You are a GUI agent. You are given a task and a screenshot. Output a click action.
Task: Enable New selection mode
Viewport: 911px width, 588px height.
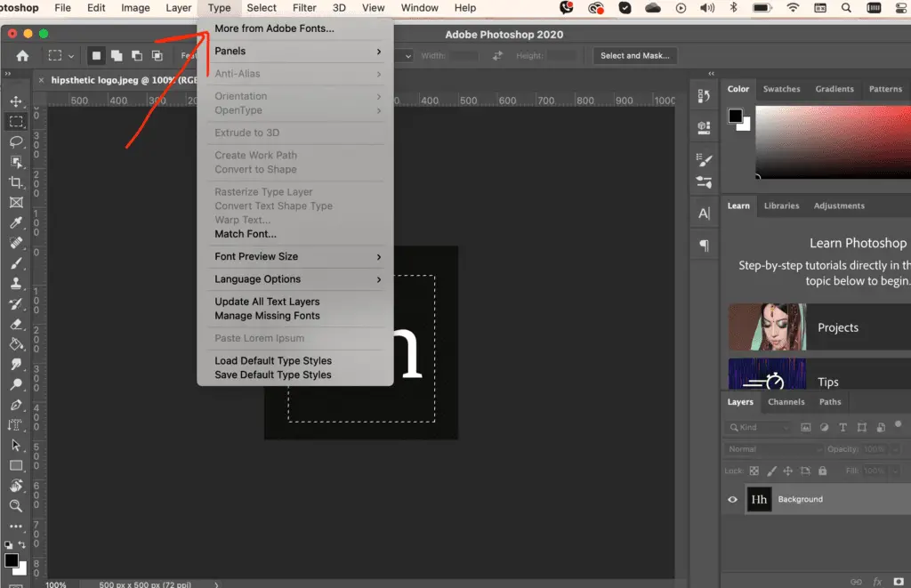(96, 56)
